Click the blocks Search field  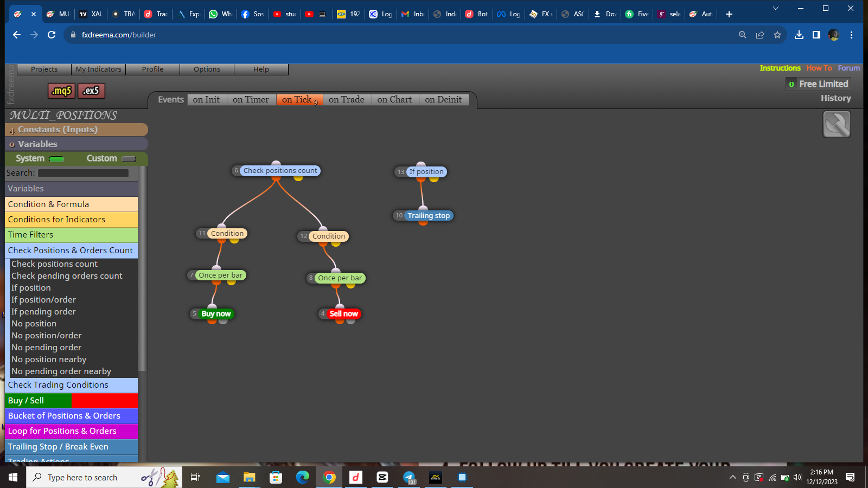point(83,173)
